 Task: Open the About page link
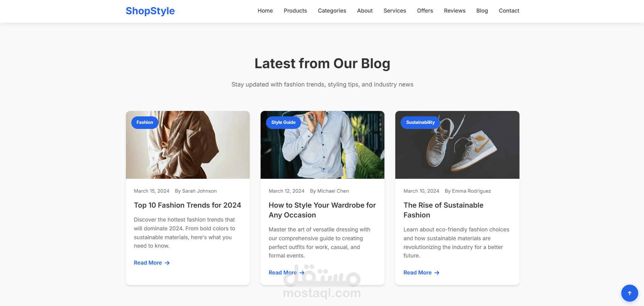365,11
